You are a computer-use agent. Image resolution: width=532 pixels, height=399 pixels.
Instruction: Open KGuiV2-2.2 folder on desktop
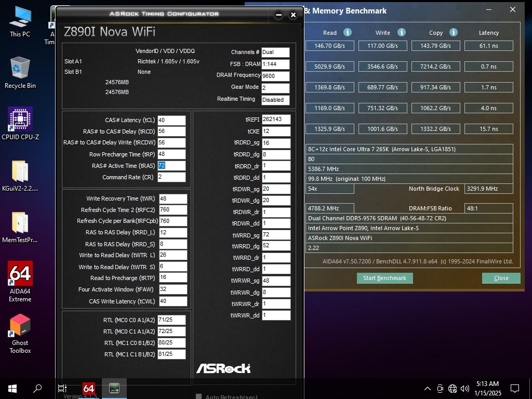point(20,176)
